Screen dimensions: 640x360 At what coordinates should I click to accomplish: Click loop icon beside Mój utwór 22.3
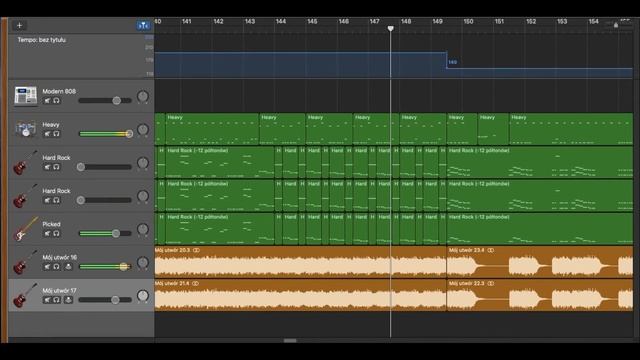[x=491, y=283]
